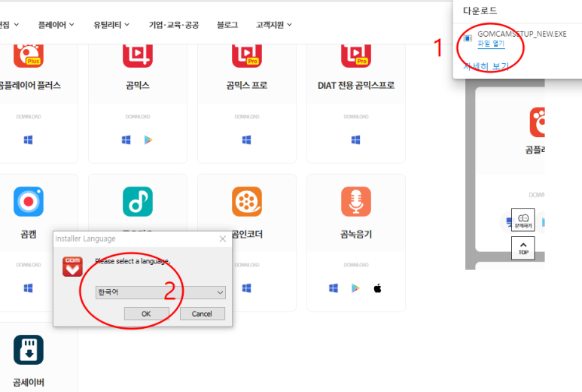
Task: Download 곰캠 for Windows
Action: (x=28, y=288)
